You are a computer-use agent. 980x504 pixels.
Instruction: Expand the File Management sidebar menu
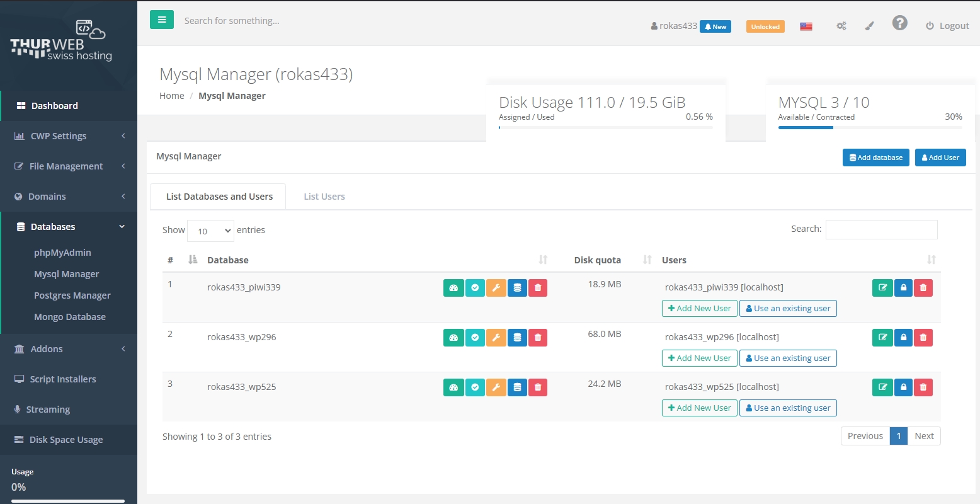[x=69, y=166]
